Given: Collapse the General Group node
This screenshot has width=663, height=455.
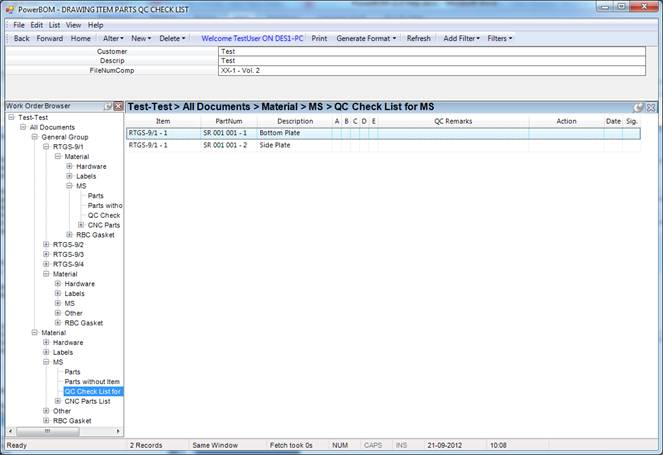Looking at the screenshot, I should click(x=35, y=137).
